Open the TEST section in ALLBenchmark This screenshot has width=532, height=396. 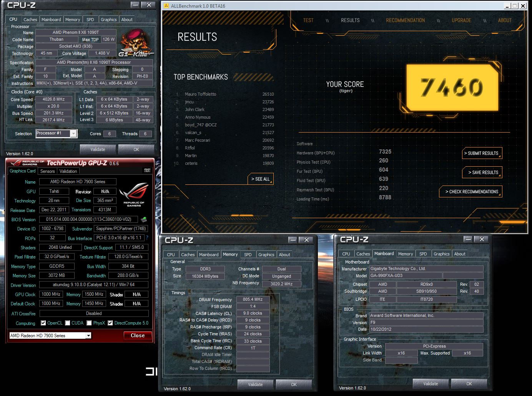click(308, 20)
